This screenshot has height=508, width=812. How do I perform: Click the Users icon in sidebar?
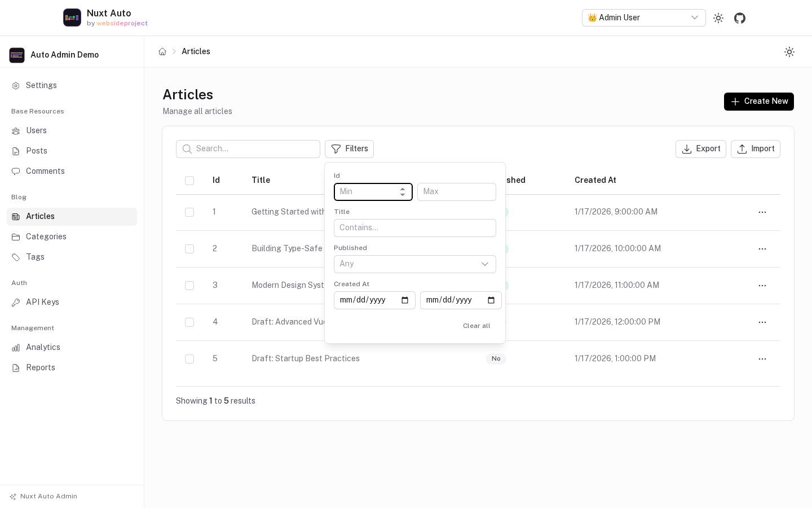tap(16, 131)
